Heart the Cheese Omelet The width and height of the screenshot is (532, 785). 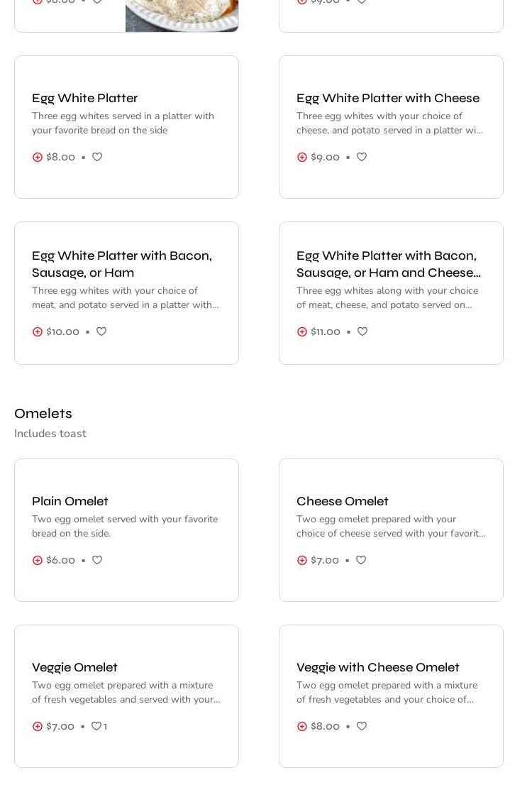[x=361, y=560]
